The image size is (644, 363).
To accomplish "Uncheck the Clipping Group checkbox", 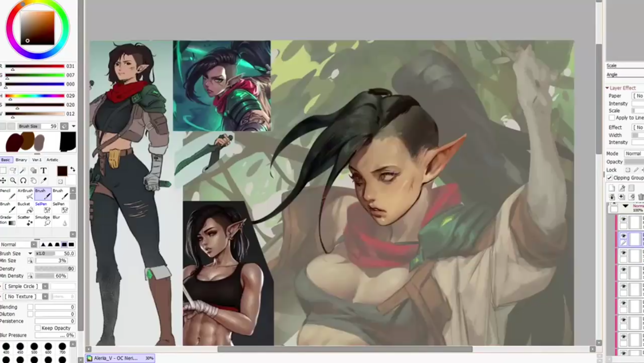I will (x=610, y=178).
